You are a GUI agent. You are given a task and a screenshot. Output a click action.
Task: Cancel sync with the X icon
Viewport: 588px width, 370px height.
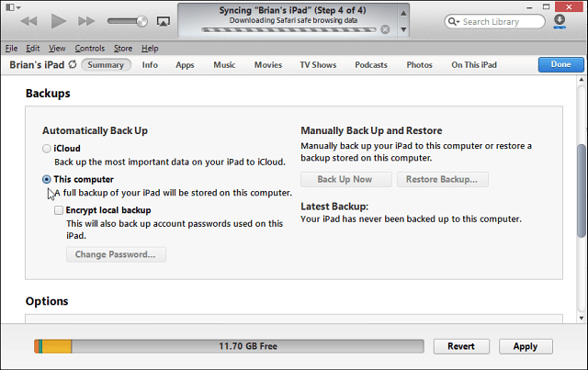385,29
